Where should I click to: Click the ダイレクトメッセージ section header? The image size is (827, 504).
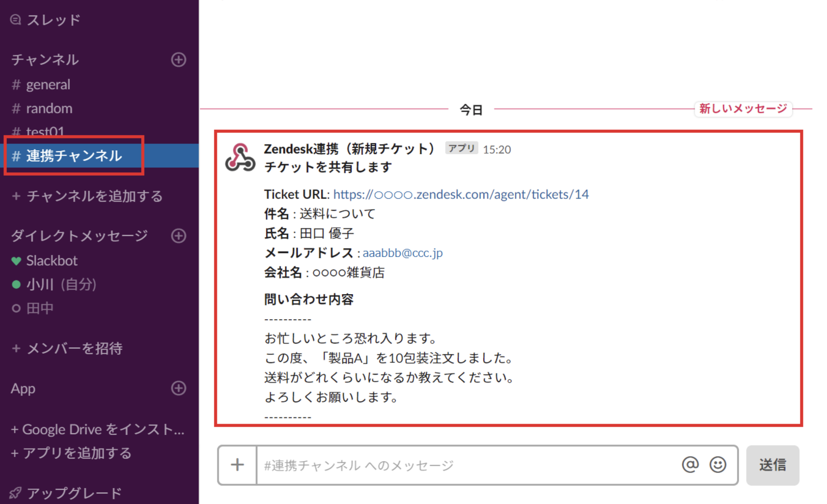(x=79, y=236)
